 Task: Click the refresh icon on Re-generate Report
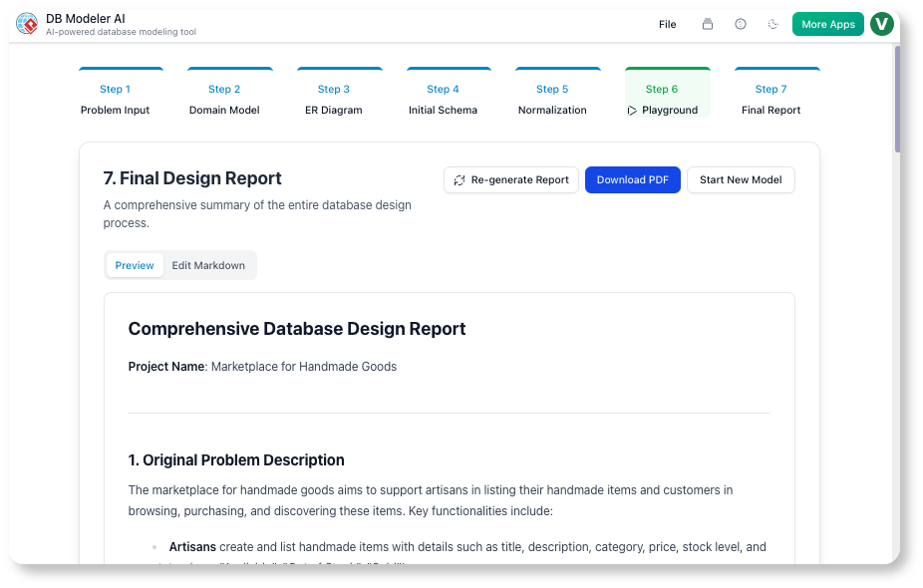click(460, 180)
